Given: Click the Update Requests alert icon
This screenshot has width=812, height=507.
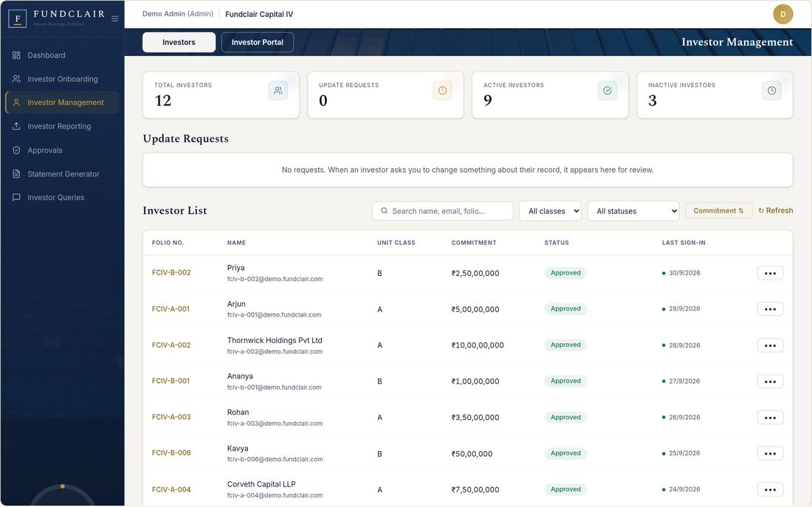Looking at the screenshot, I should [x=442, y=91].
